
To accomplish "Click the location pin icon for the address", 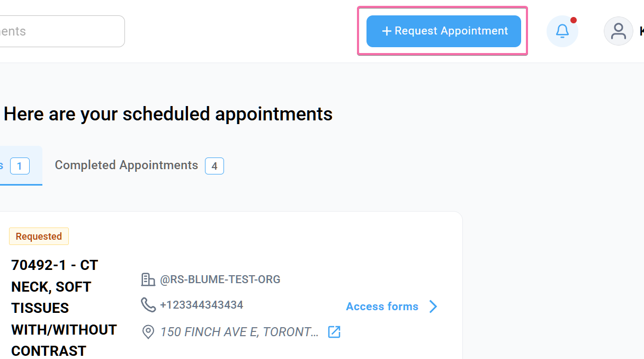I will click(x=148, y=332).
